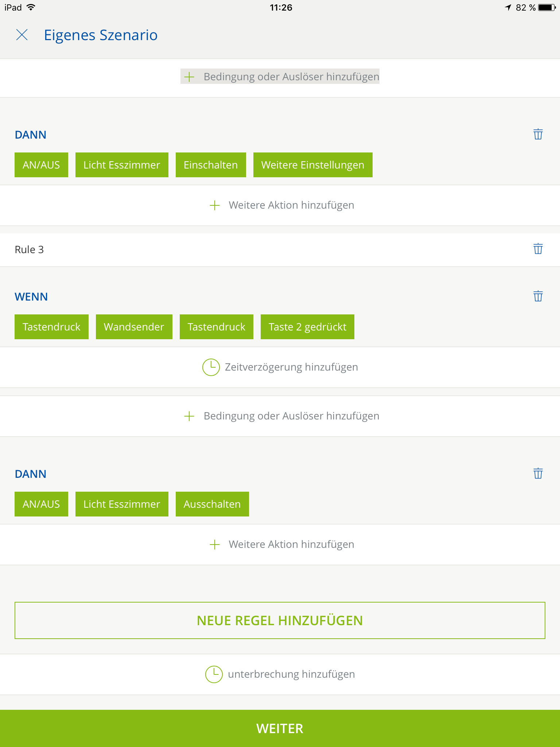
Task: Delete the Ausschalten DANN block
Action: 538,473
